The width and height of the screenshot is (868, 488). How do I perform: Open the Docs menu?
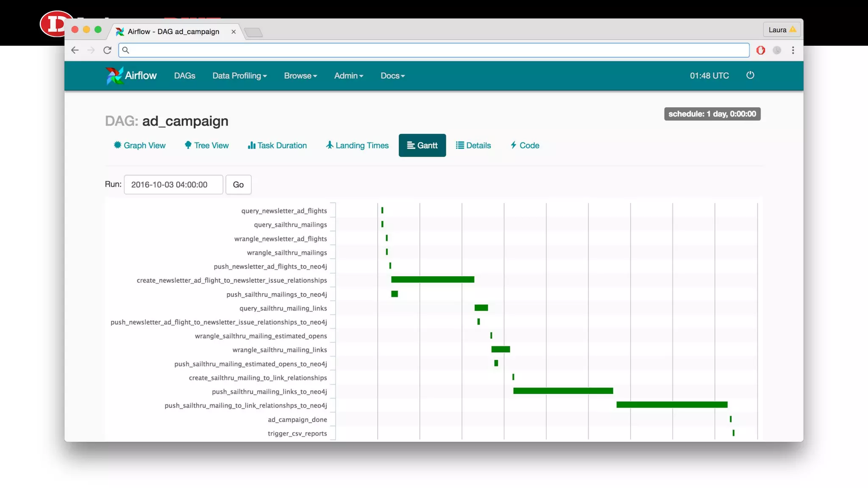[x=392, y=75]
